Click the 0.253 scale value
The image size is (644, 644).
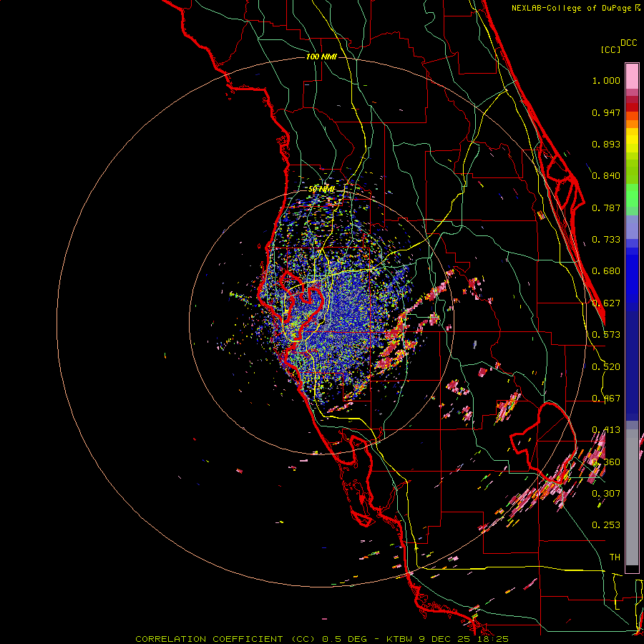coord(606,525)
